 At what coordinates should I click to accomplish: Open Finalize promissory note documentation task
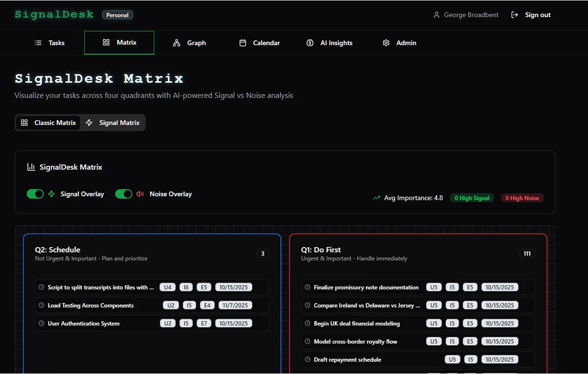(418, 287)
